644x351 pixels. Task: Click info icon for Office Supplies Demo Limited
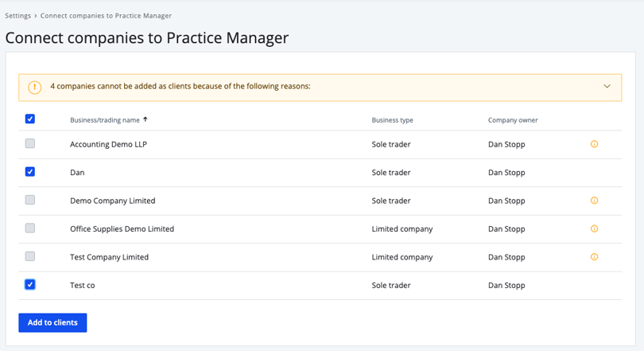point(594,228)
